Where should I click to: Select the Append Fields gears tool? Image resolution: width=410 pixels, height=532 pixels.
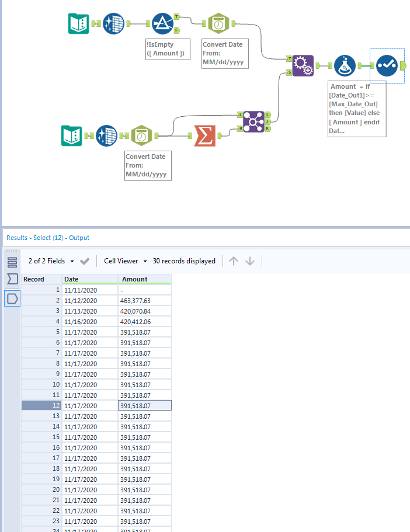tap(303, 65)
